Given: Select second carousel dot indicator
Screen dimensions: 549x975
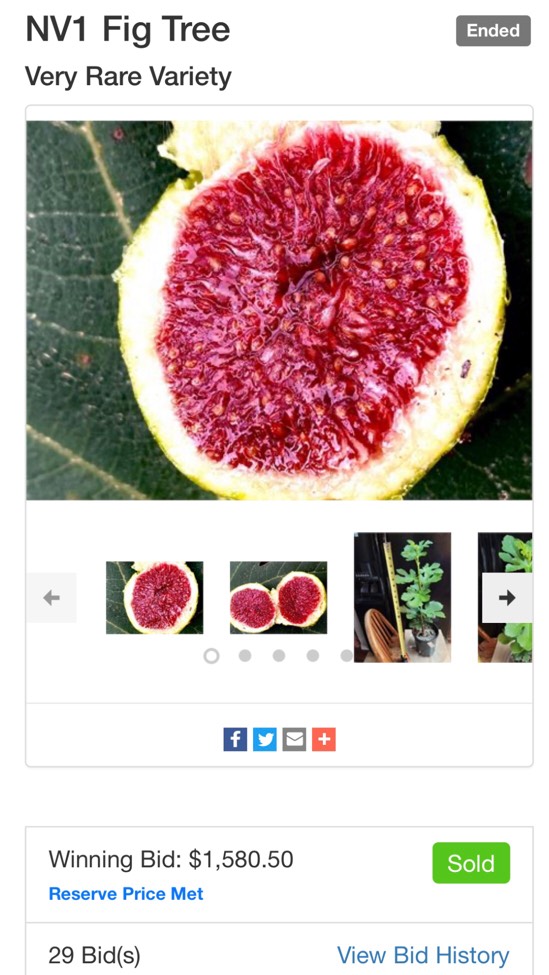Looking at the screenshot, I should point(245,655).
